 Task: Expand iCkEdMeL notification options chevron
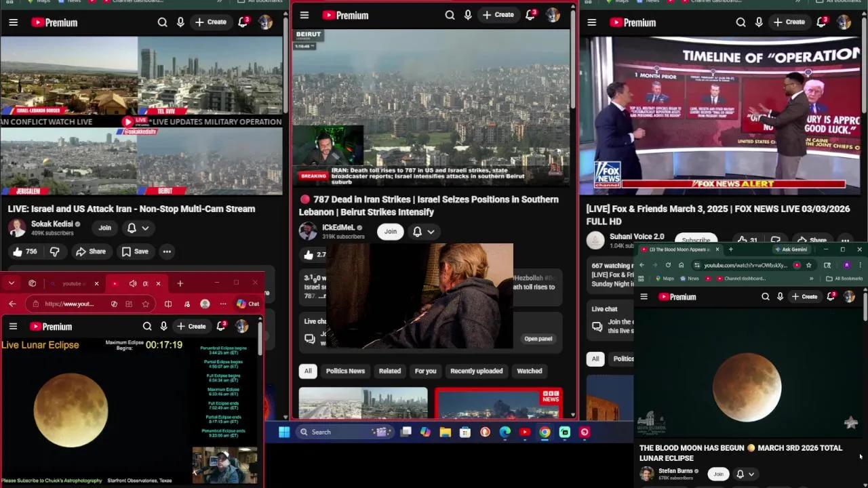click(x=431, y=232)
